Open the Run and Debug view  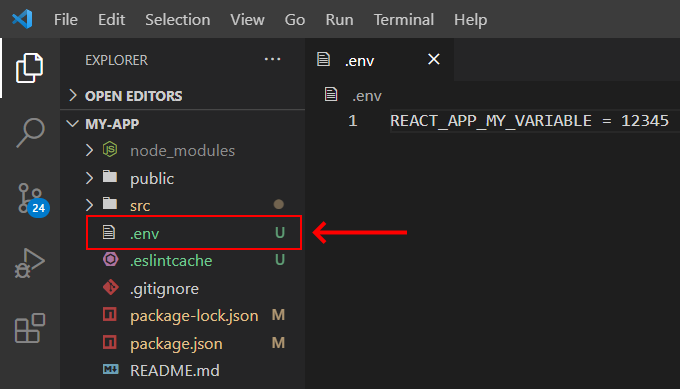click(29, 263)
